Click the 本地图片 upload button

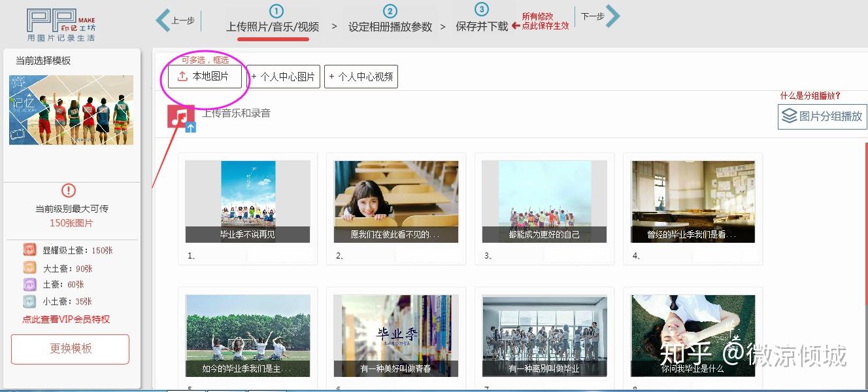click(x=205, y=77)
